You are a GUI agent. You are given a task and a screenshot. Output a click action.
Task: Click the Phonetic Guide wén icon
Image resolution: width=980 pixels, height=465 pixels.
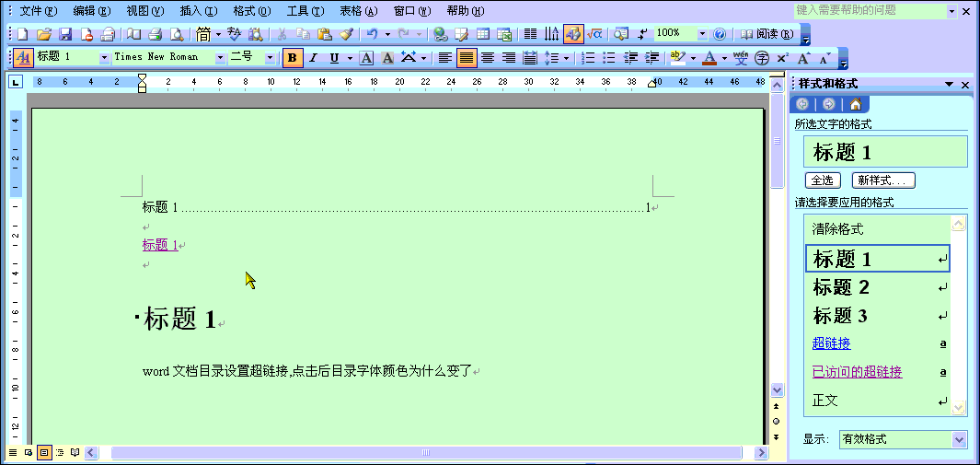click(741, 58)
